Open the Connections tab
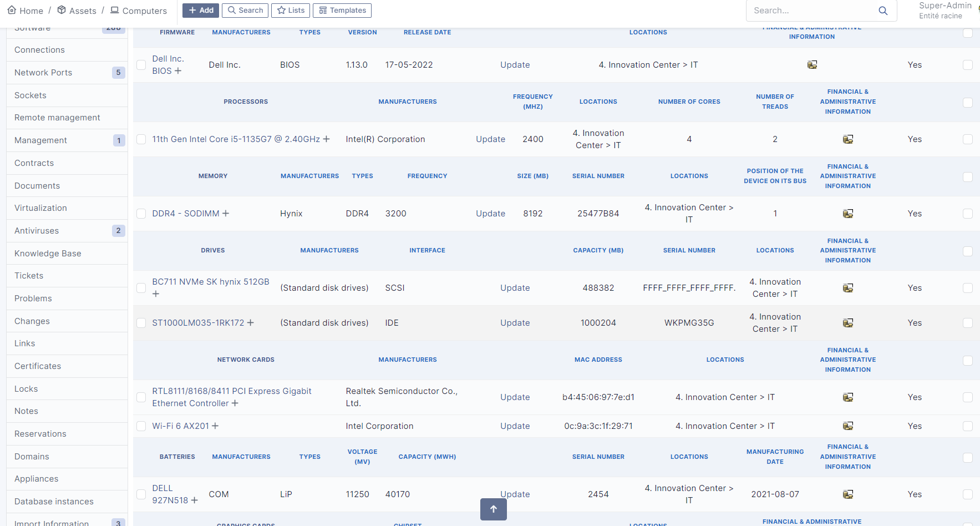The image size is (980, 526). [67, 50]
